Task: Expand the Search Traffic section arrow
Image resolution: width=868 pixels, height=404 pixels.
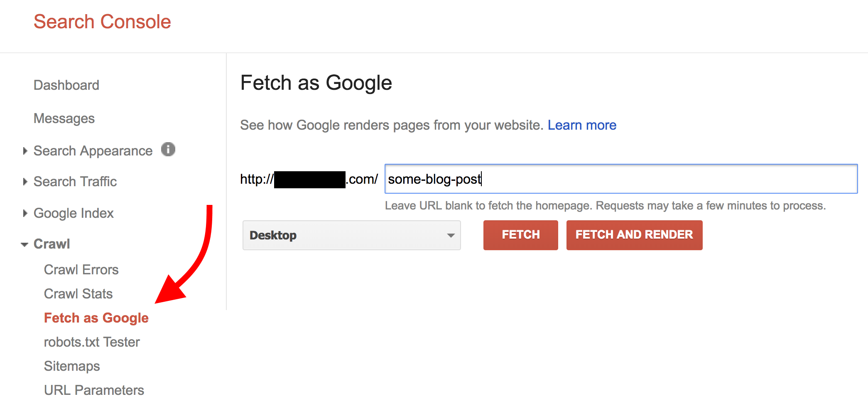Action: 25,182
